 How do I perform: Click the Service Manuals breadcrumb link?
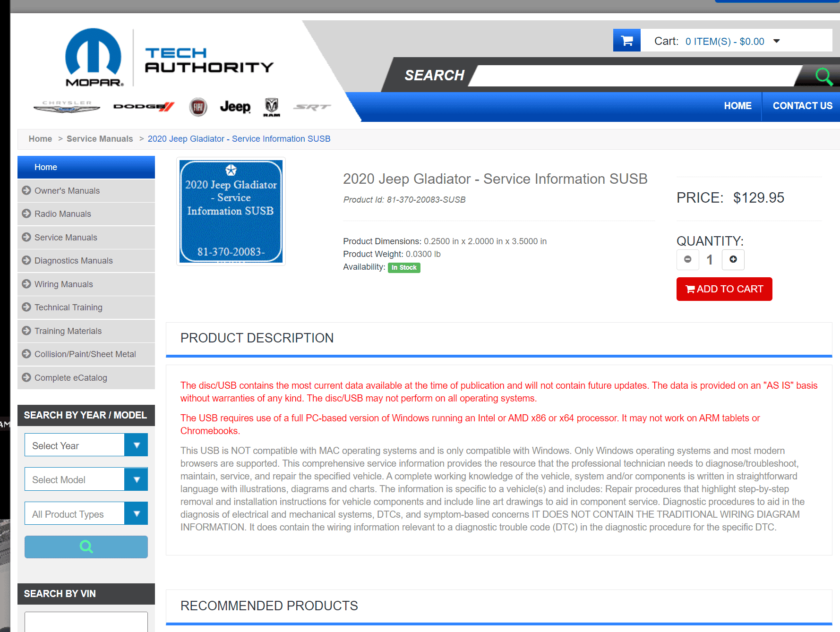coord(100,139)
